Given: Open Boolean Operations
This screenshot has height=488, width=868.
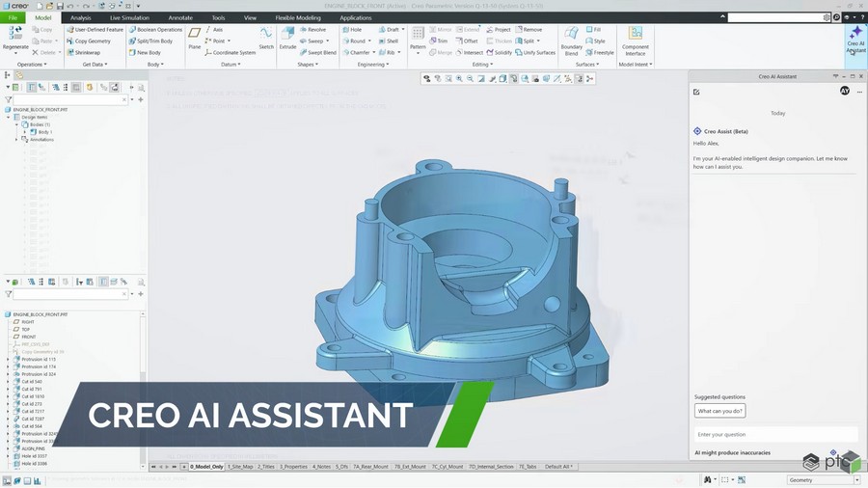Looking at the screenshot, I should point(155,30).
